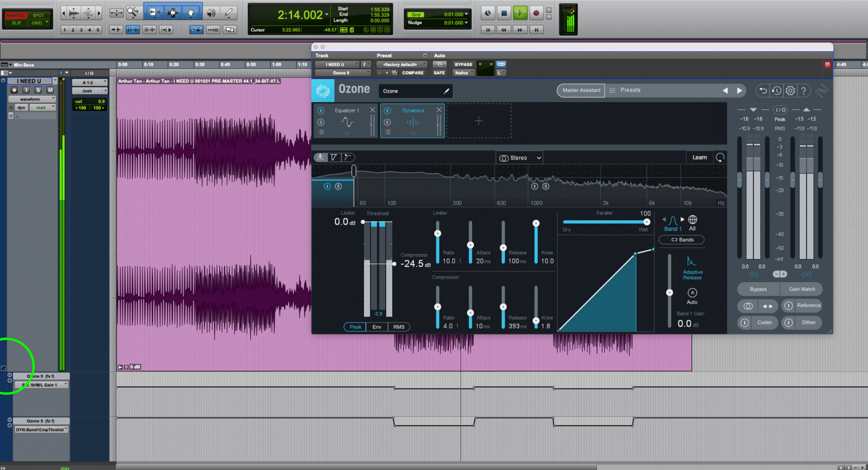Viewport: 868px width, 470px height.
Task: Toggle the Dither power button
Action: tap(788, 323)
